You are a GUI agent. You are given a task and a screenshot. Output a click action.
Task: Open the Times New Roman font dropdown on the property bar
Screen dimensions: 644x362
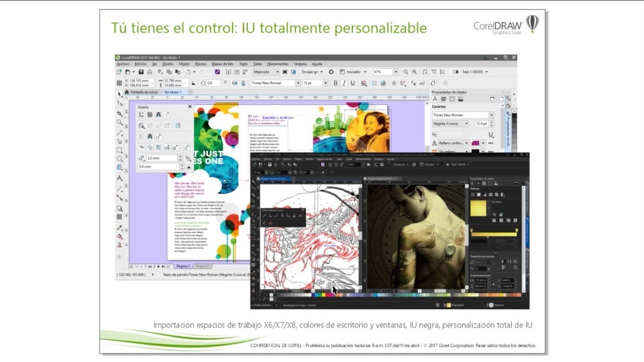pos(298,83)
